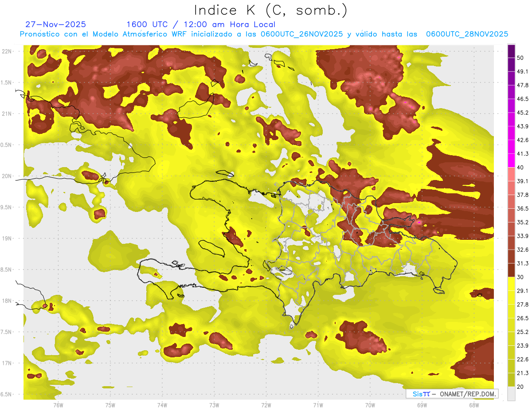532x411 pixels.
Task: Click the colorbar value '22.6'
Action: 523,359
